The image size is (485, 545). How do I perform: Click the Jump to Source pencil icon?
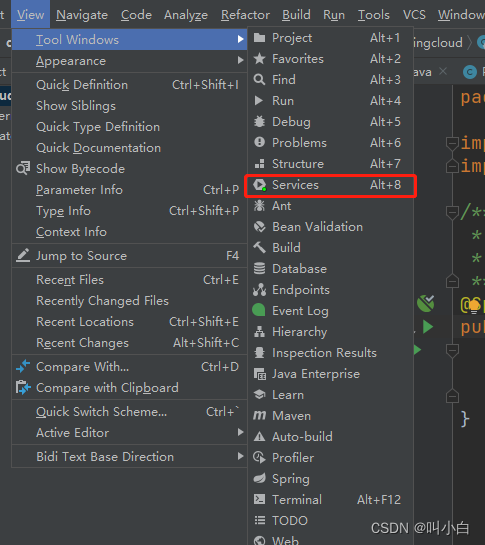pos(23,256)
